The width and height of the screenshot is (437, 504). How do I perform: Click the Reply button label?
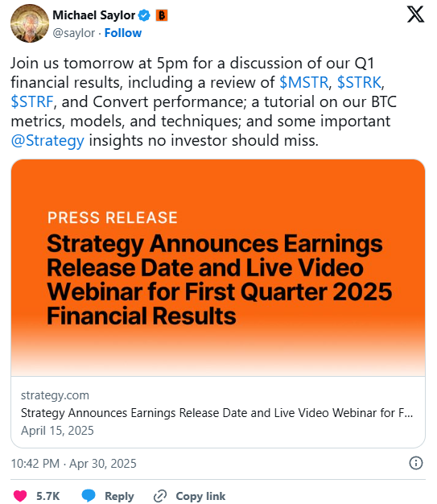[x=119, y=496]
